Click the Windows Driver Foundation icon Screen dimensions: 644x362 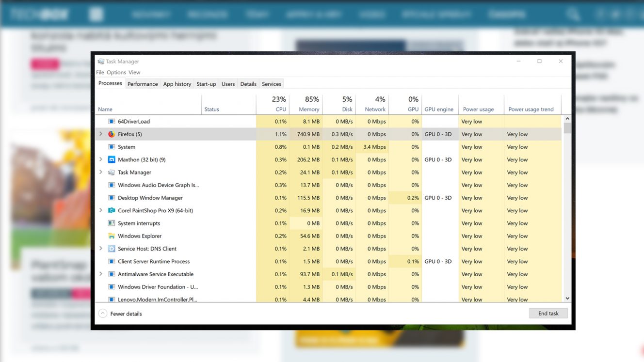click(112, 287)
